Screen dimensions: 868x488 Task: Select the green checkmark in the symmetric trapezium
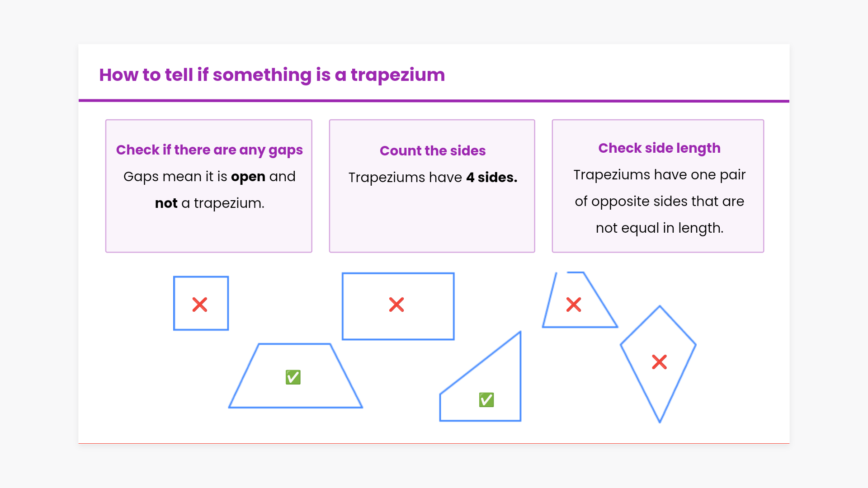point(293,377)
